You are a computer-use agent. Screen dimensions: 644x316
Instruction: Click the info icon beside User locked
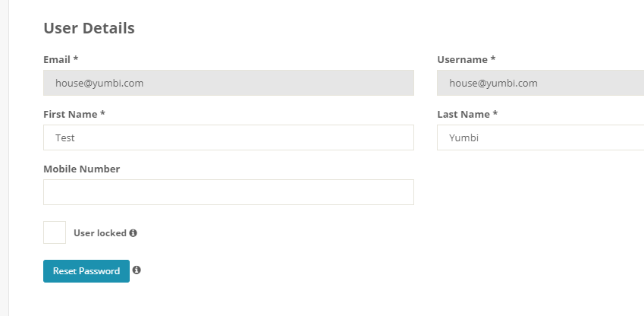click(134, 233)
